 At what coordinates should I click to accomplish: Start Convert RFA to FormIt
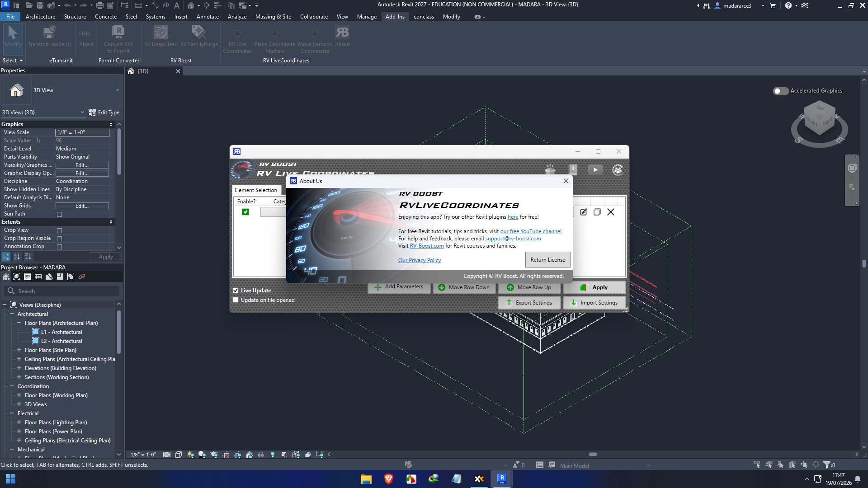click(x=118, y=39)
